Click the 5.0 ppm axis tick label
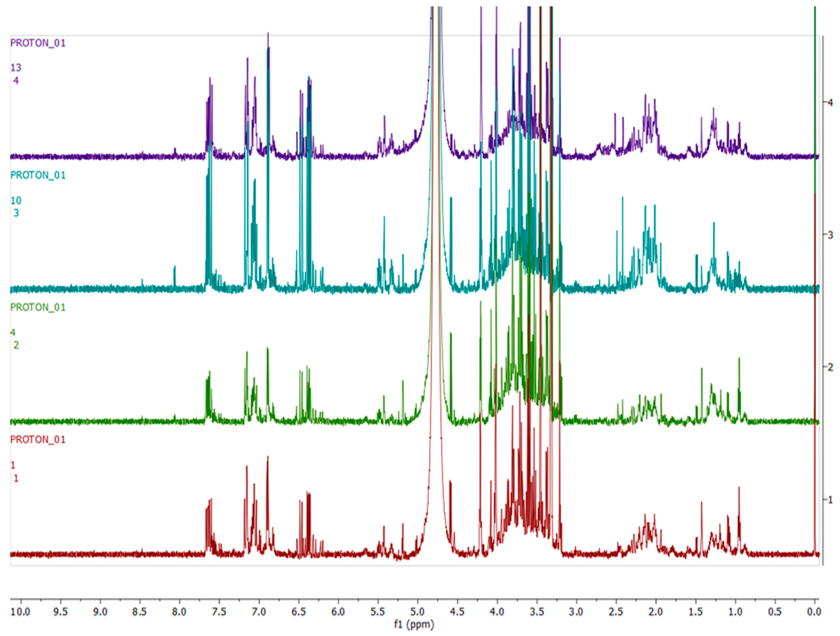Screen dimensions: 840x636 (417, 612)
